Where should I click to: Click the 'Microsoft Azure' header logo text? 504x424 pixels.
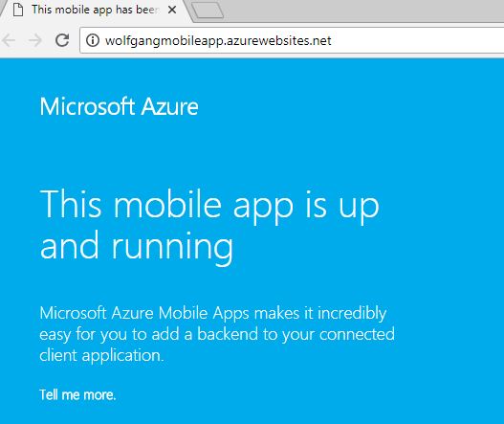coord(119,106)
